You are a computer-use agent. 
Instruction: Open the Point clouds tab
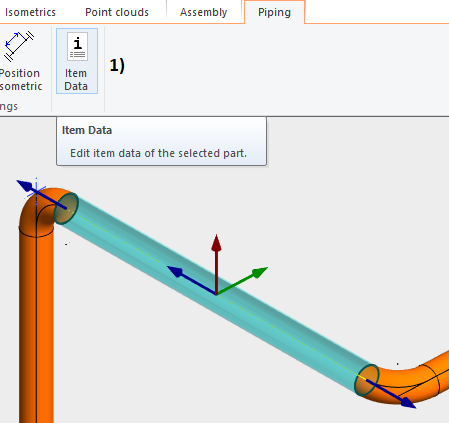117,12
